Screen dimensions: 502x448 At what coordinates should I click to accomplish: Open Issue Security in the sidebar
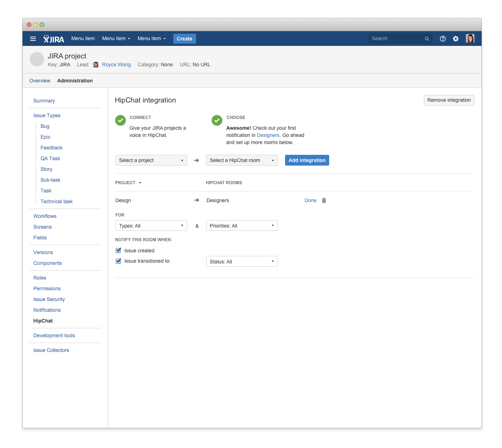click(49, 299)
